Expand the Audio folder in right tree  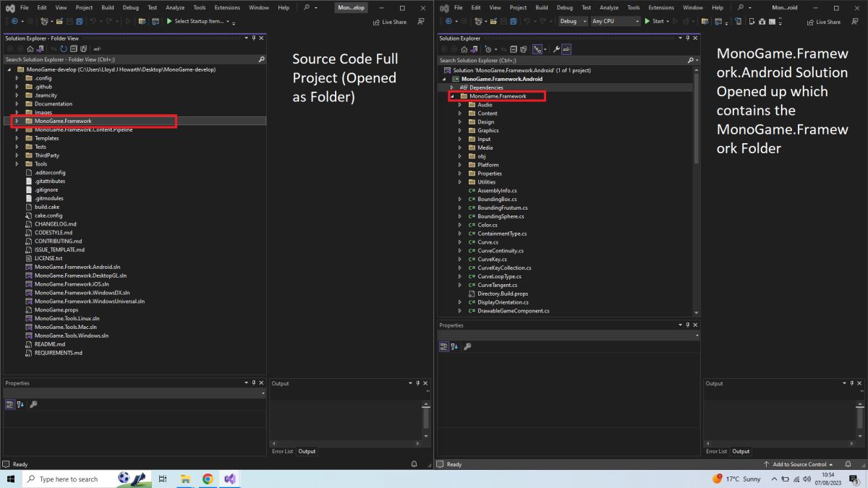460,105
